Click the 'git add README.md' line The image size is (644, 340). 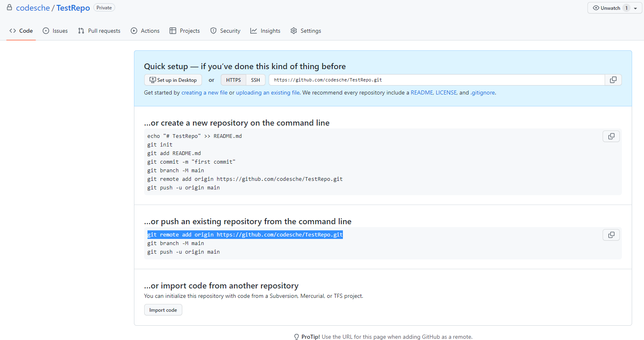tap(174, 153)
